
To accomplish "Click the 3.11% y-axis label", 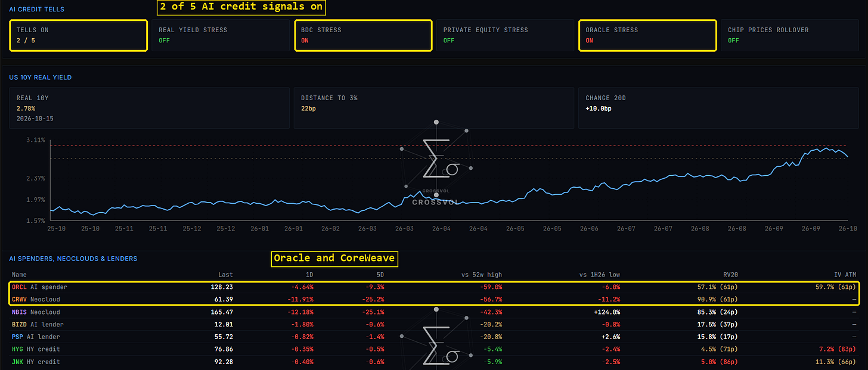I will pyautogui.click(x=36, y=140).
